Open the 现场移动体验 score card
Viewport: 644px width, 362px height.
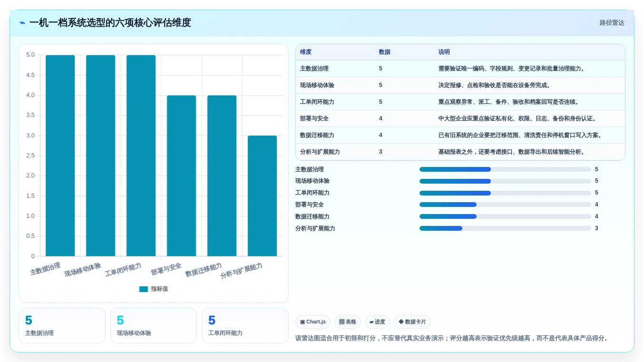click(154, 326)
